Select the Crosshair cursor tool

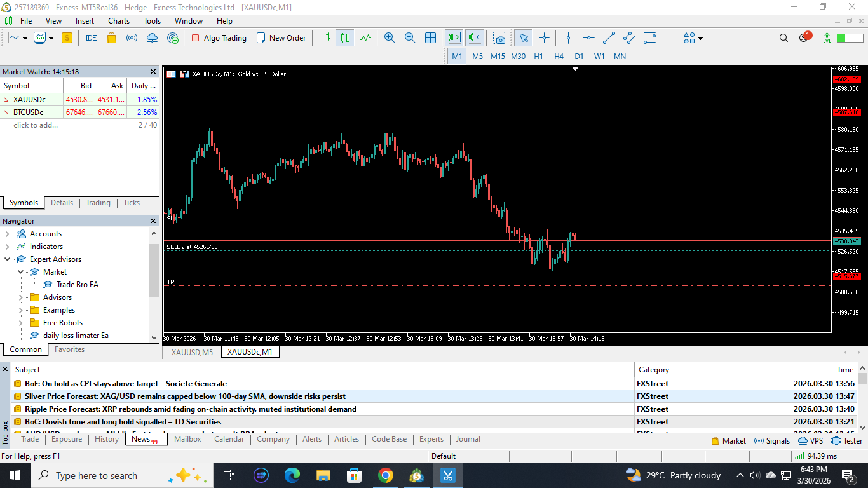point(544,38)
